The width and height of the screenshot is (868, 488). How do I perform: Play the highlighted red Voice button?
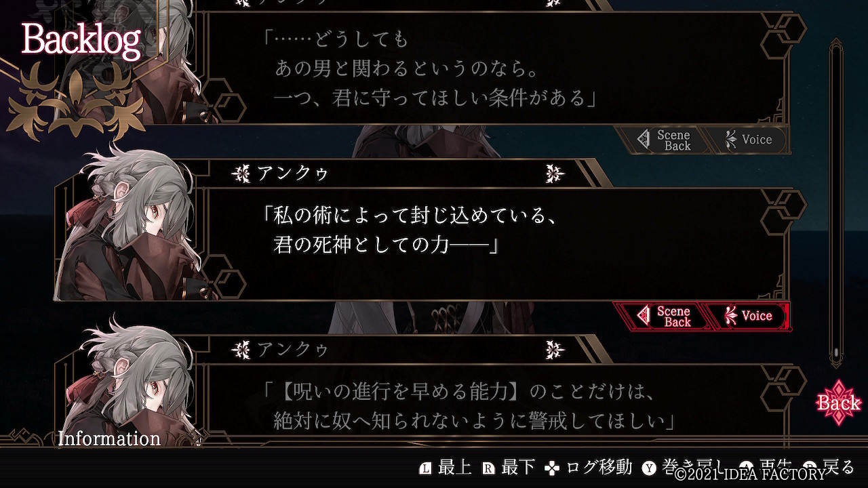point(749,316)
